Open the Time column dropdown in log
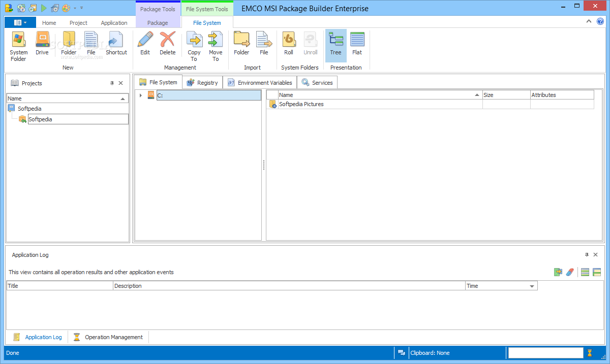The image size is (610, 364). point(532,286)
